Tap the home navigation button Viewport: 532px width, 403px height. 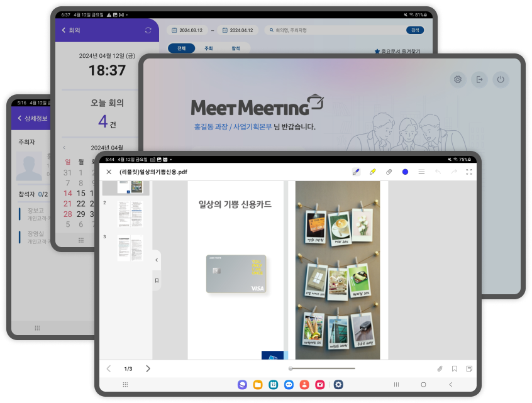point(423,385)
